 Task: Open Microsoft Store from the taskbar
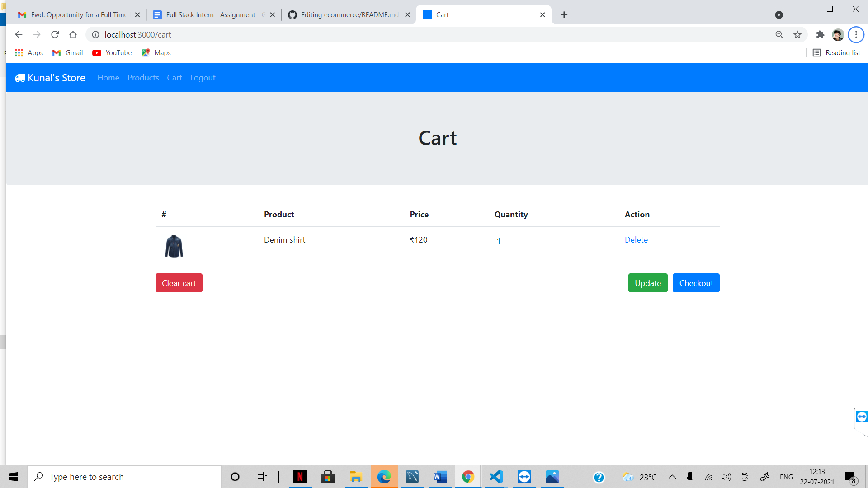(x=328, y=477)
